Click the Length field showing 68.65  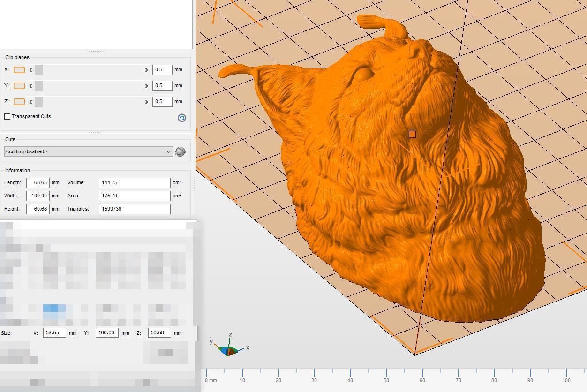[38, 183]
